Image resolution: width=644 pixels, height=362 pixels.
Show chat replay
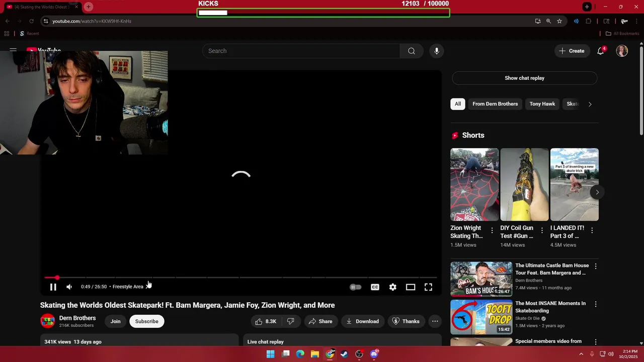pos(524,78)
